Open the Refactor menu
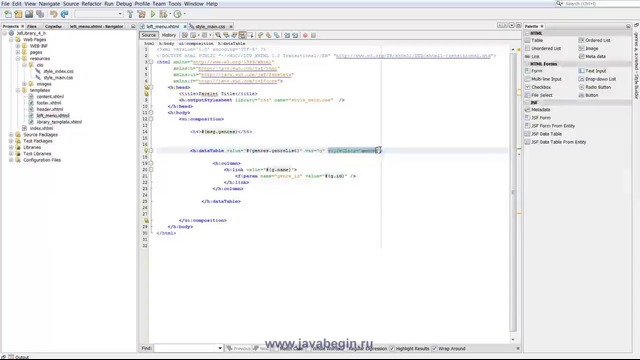 91,4
